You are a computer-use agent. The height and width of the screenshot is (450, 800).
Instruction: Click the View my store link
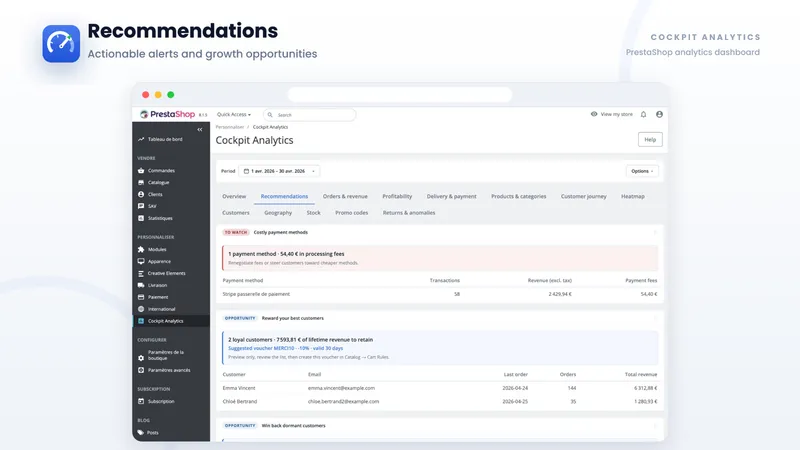pyautogui.click(x=616, y=114)
